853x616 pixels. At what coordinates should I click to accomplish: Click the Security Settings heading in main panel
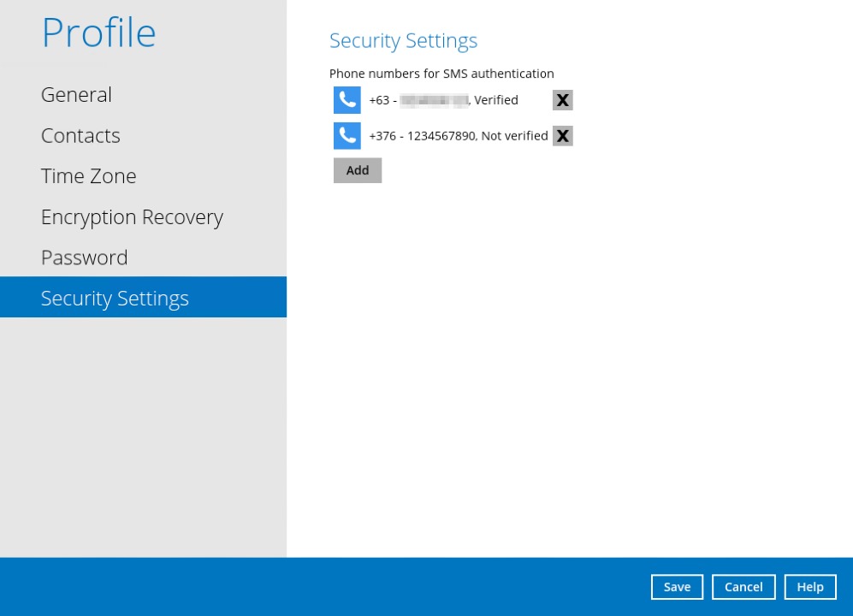coord(403,41)
